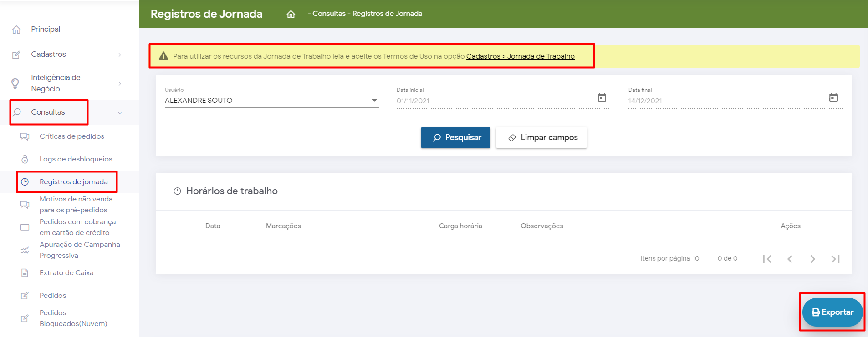Click the clock icon beside Registros de jornada
Image resolution: width=868 pixels, height=337 pixels.
click(x=25, y=182)
